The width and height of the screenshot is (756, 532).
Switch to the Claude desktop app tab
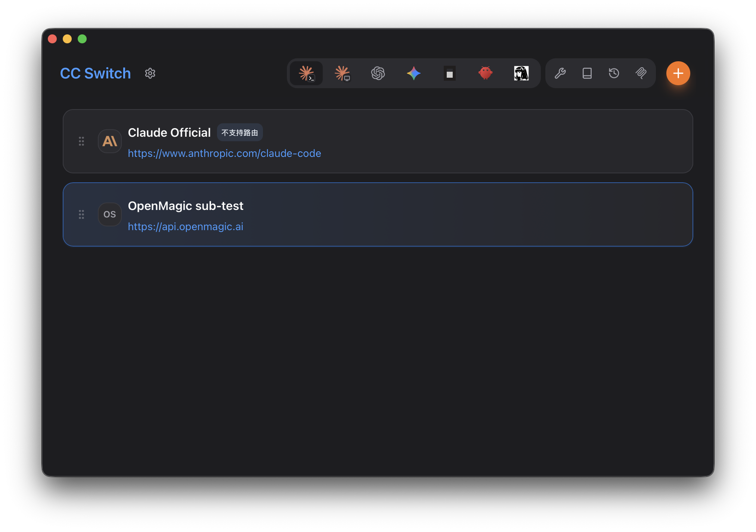point(342,73)
